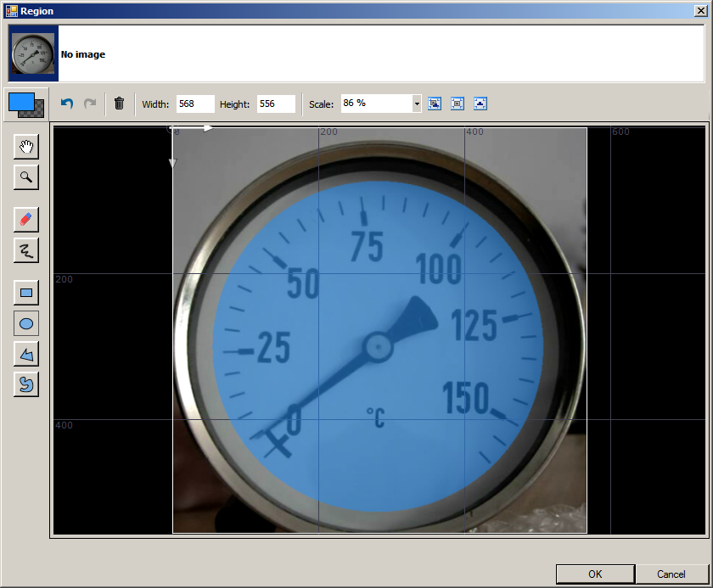Click the Scale 86 % combo box field
The width and height of the screenshot is (713, 588).
(x=375, y=104)
